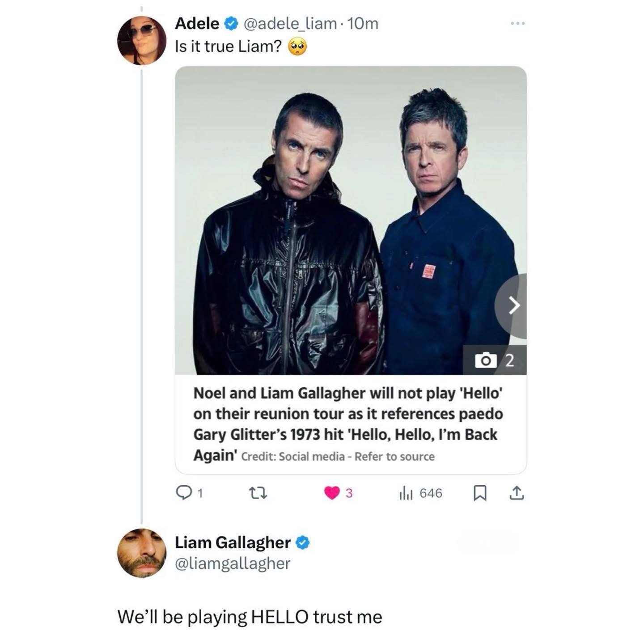Click the Liam Gallagher display name

tap(233, 542)
